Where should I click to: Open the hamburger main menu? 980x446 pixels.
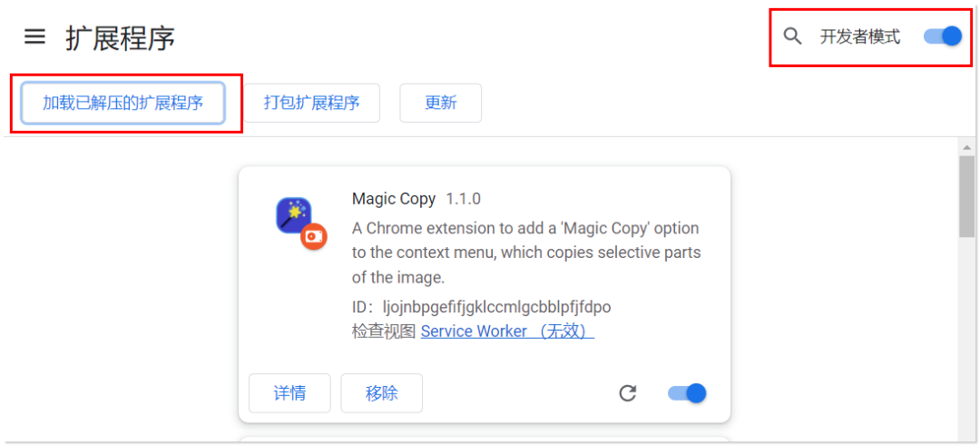35,36
